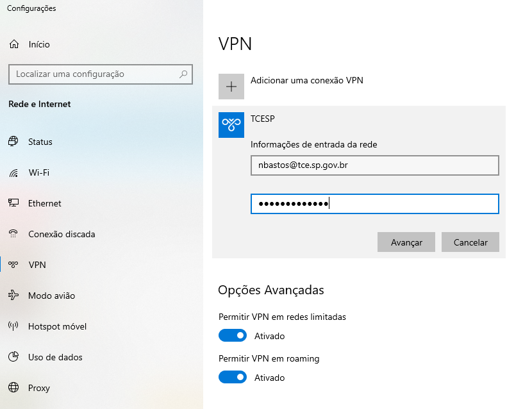Turn off Permitir VPN em roaming
Viewport: 532px width, 409px height.
tap(233, 377)
